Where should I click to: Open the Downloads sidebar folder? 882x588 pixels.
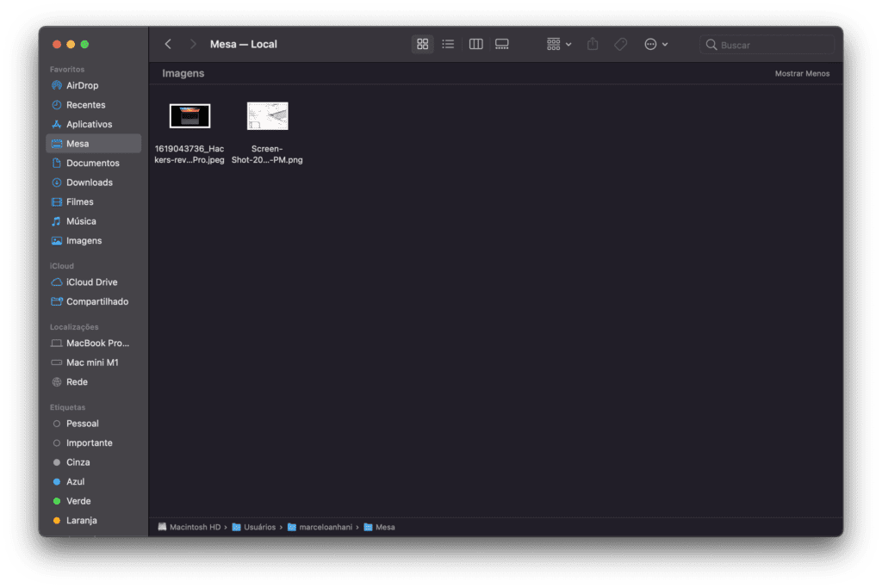[x=89, y=183]
